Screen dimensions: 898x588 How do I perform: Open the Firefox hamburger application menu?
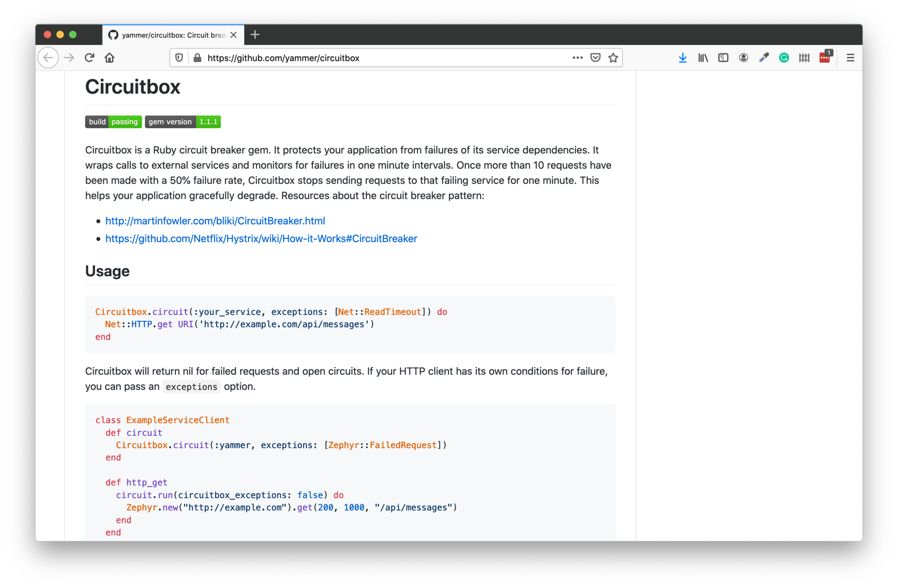[850, 57]
